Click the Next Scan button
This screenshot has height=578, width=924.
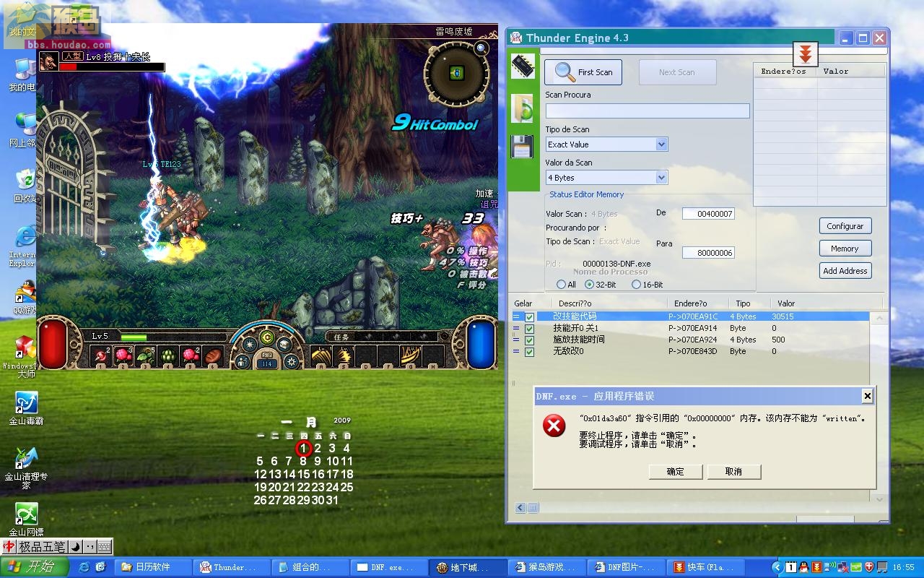[x=676, y=72]
